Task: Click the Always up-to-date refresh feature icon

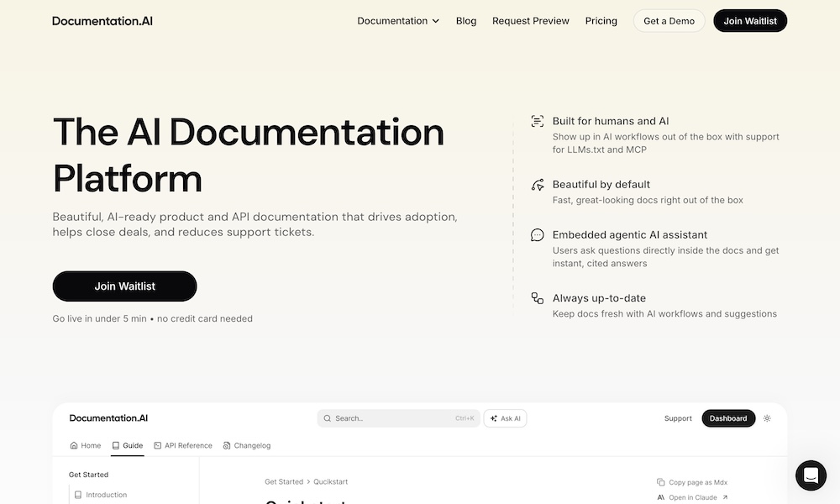Action: pyautogui.click(x=536, y=298)
